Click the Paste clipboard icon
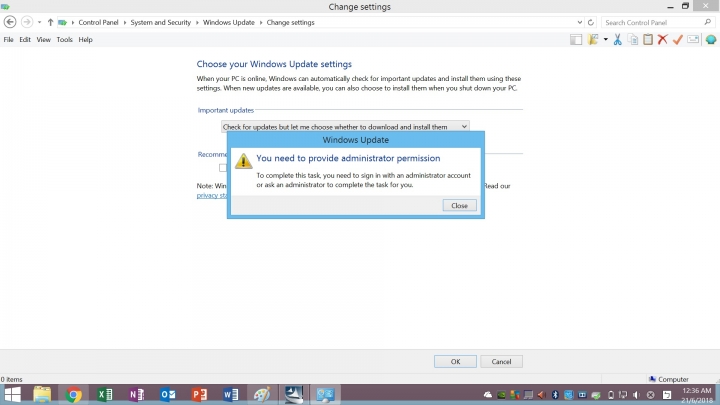This screenshot has width=720, height=405. tap(648, 39)
